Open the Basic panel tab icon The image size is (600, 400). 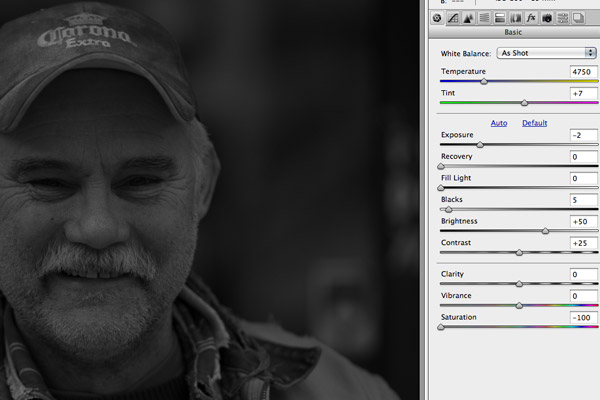pyautogui.click(x=437, y=18)
